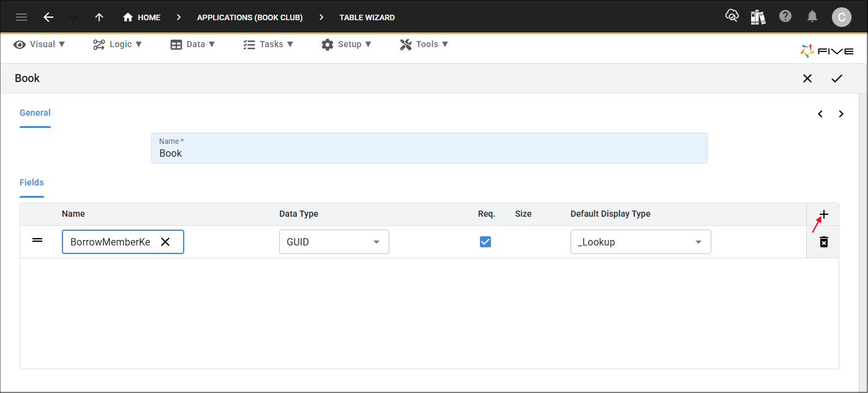Open the Visual menu
The height and width of the screenshot is (393, 868).
tap(40, 44)
